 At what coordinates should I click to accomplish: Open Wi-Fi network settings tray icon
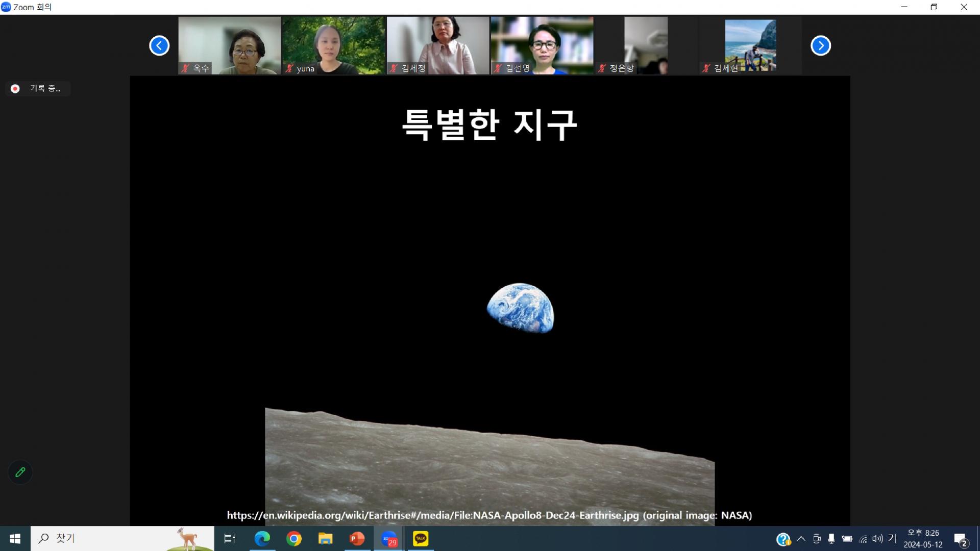(x=863, y=539)
